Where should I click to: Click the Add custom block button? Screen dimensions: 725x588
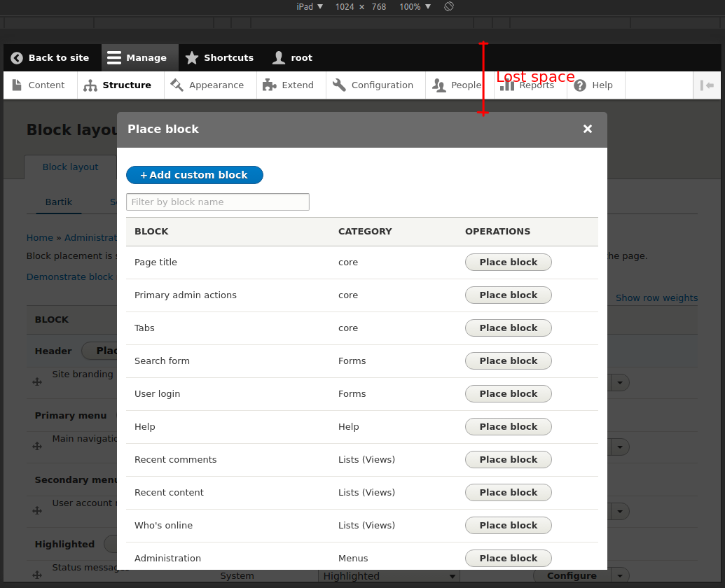click(x=195, y=175)
